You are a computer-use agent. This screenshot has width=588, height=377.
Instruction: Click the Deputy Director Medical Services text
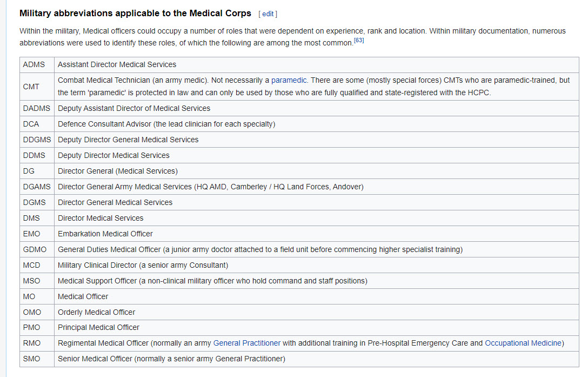coord(113,155)
